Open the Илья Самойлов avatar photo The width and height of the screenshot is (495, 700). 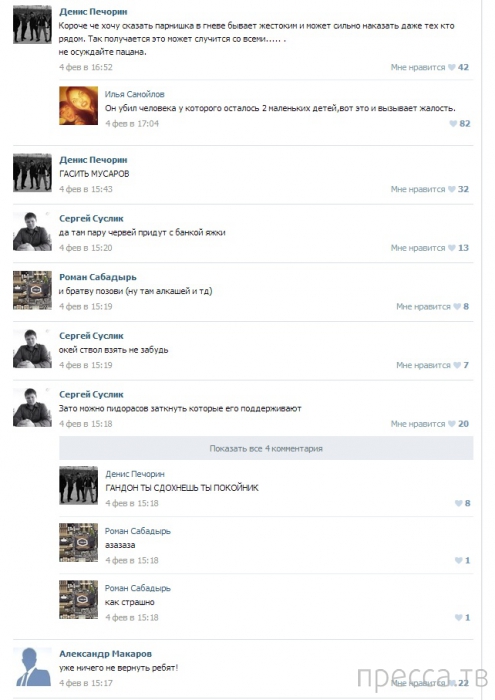[x=79, y=105]
